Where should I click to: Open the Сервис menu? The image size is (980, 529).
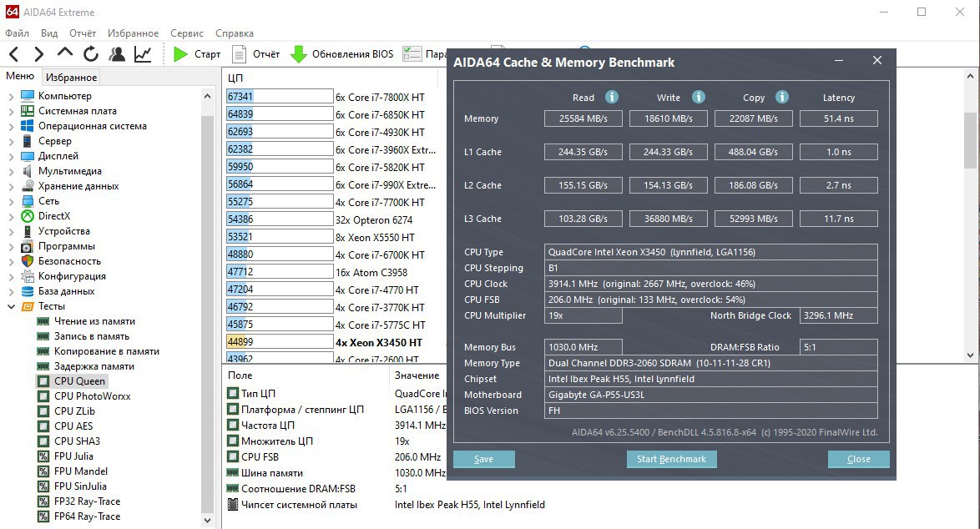(x=187, y=33)
